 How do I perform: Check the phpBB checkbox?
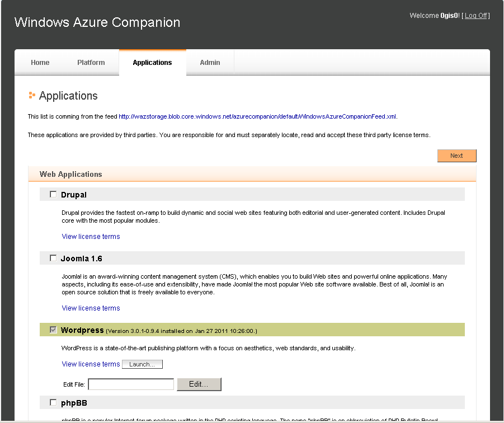(53, 402)
